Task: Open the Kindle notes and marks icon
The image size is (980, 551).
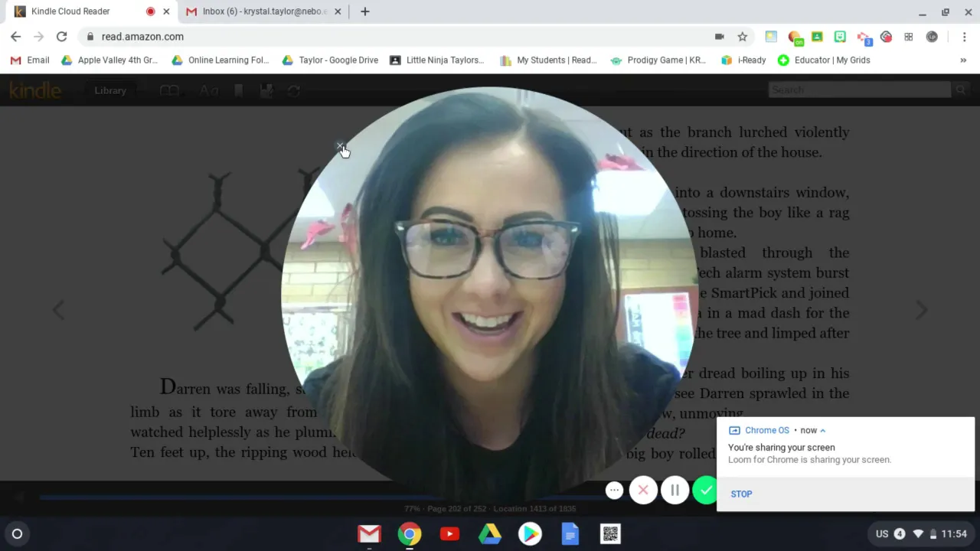Action: 266,90
